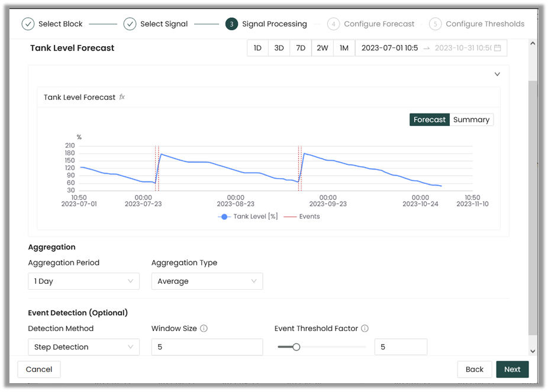The image size is (548, 392).
Task: Click the fx formula icon beside chart title
Action: [x=123, y=97]
